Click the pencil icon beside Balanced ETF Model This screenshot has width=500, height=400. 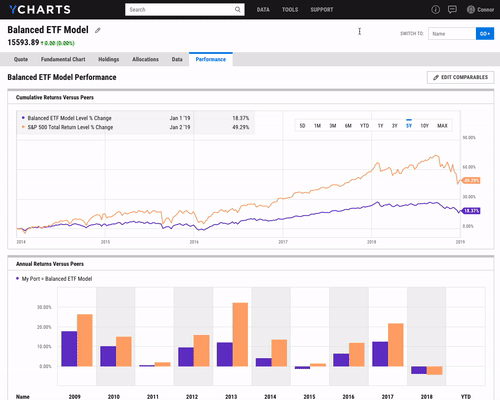point(98,30)
